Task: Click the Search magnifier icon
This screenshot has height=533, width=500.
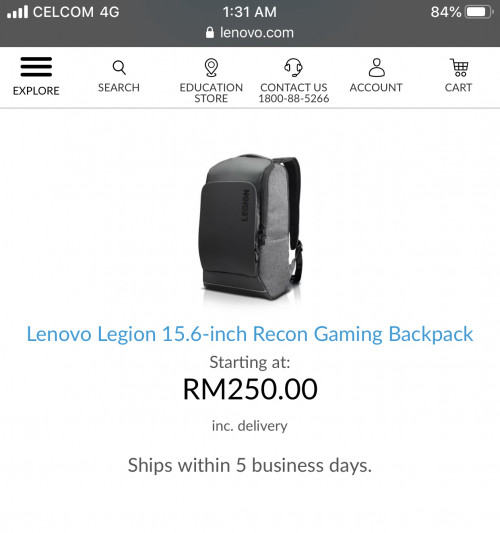Action: click(119, 68)
